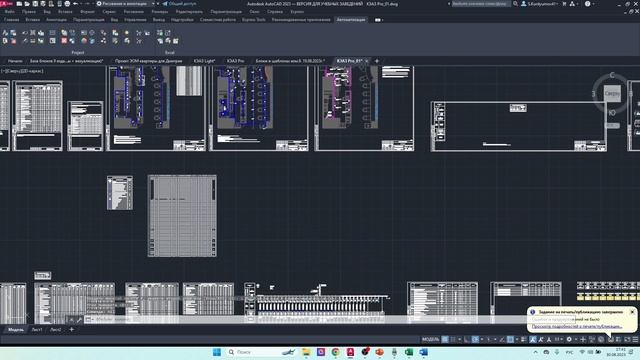Open the status bar customization menu icon
Screen dimensions: 640x360
[x=636, y=339]
